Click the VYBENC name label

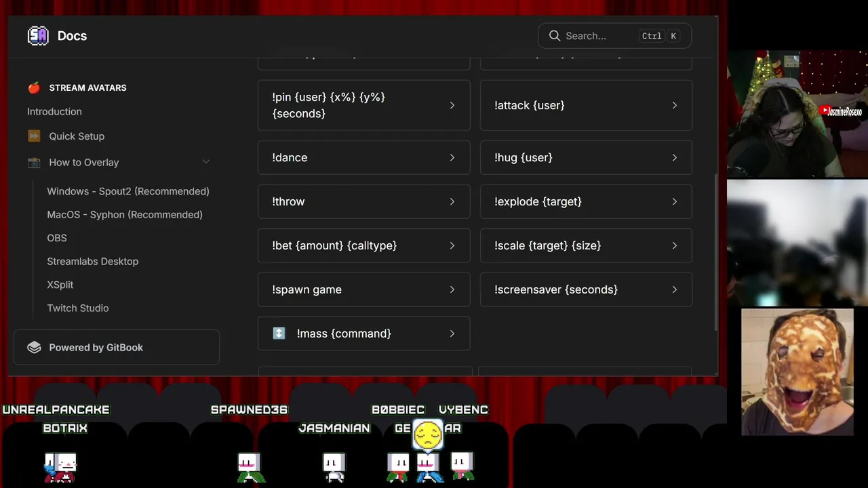464,409
